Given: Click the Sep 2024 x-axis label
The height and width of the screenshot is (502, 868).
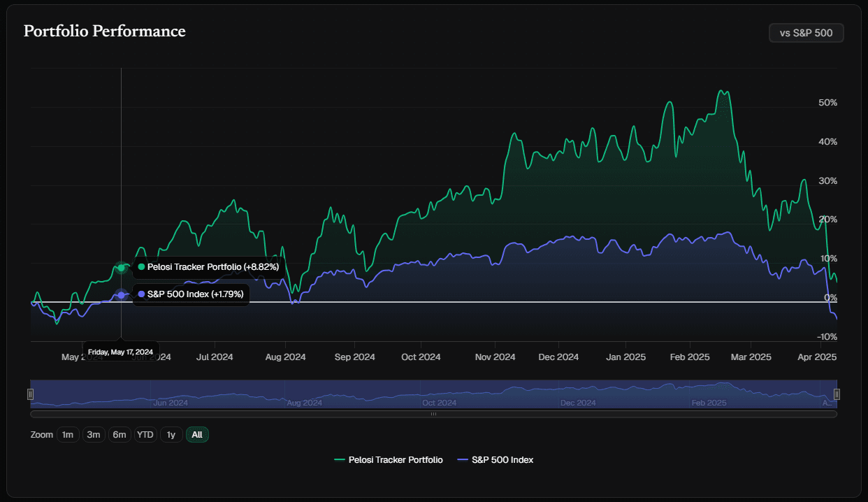Looking at the screenshot, I should pos(355,357).
